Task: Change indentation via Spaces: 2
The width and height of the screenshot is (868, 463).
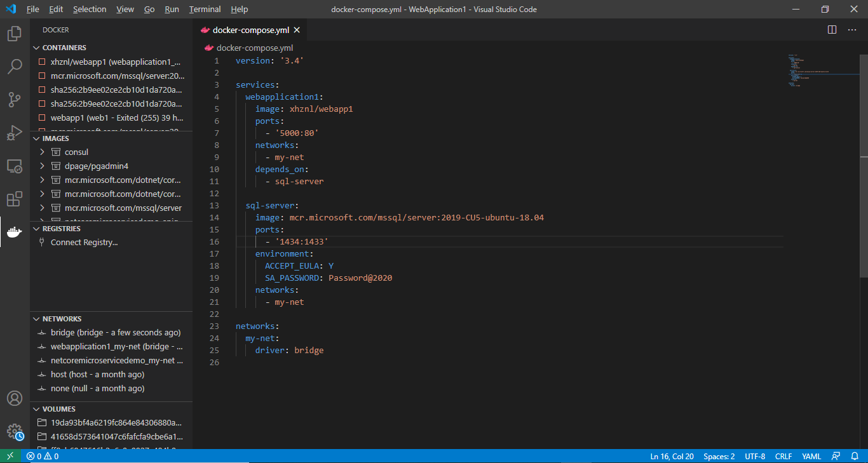Action: pyautogui.click(x=719, y=456)
